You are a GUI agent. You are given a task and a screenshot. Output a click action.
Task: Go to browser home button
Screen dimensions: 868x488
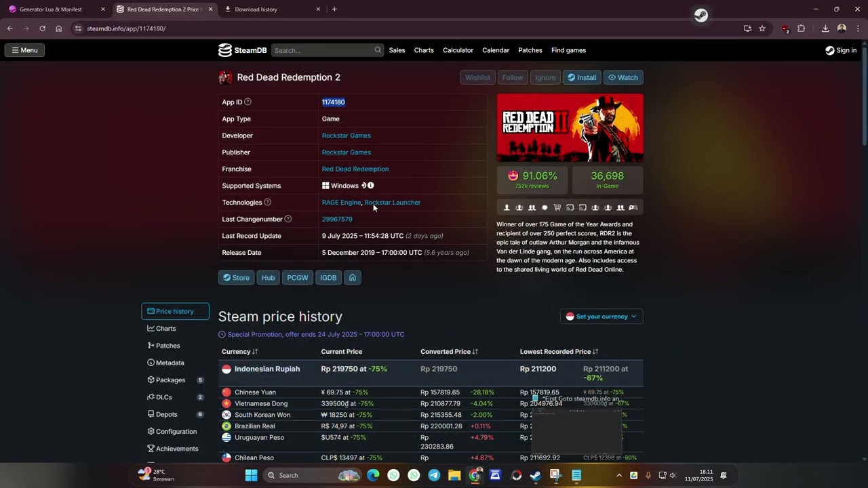click(x=59, y=28)
